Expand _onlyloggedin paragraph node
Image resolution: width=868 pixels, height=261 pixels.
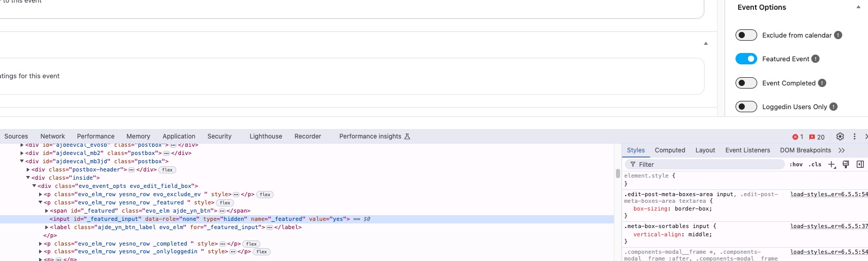pos(41,252)
